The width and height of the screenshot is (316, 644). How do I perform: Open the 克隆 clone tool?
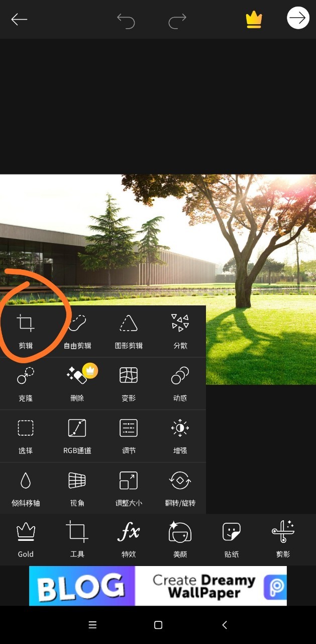pos(26,384)
